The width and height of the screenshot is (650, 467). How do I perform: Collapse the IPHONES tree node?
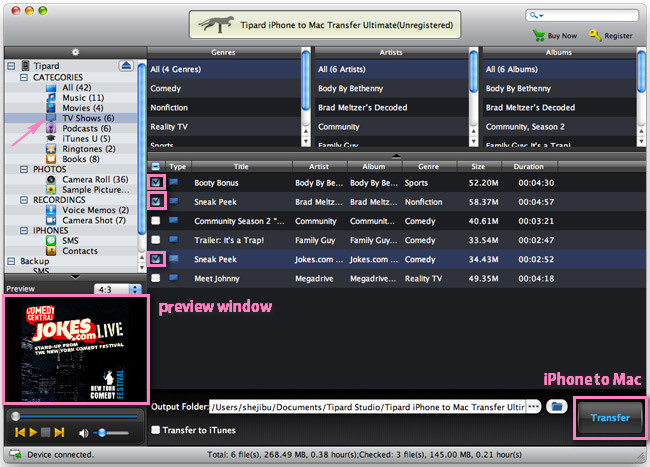pyautogui.click(x=24, y=230)
